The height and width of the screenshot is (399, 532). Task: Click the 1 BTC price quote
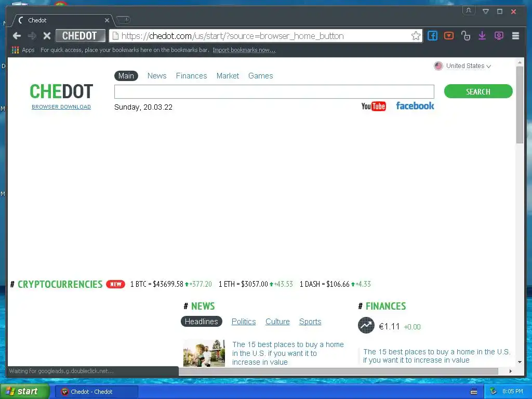(x=171, y=284)
